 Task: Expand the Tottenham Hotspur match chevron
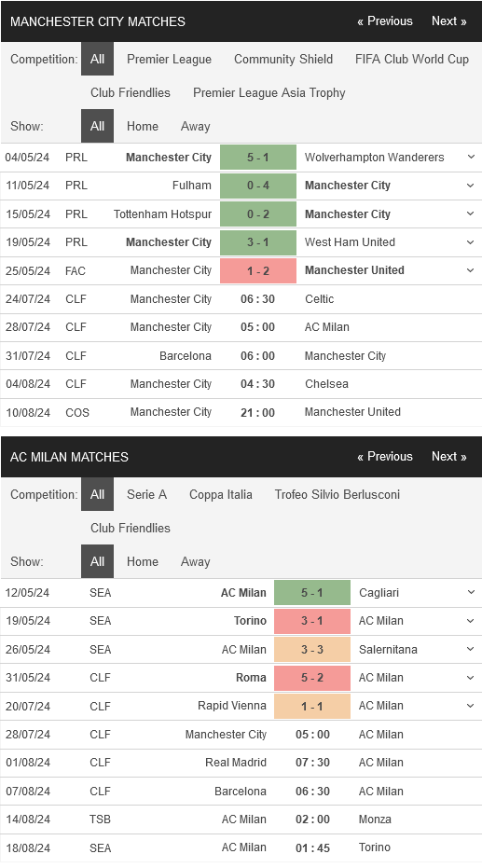coord(471,214)
